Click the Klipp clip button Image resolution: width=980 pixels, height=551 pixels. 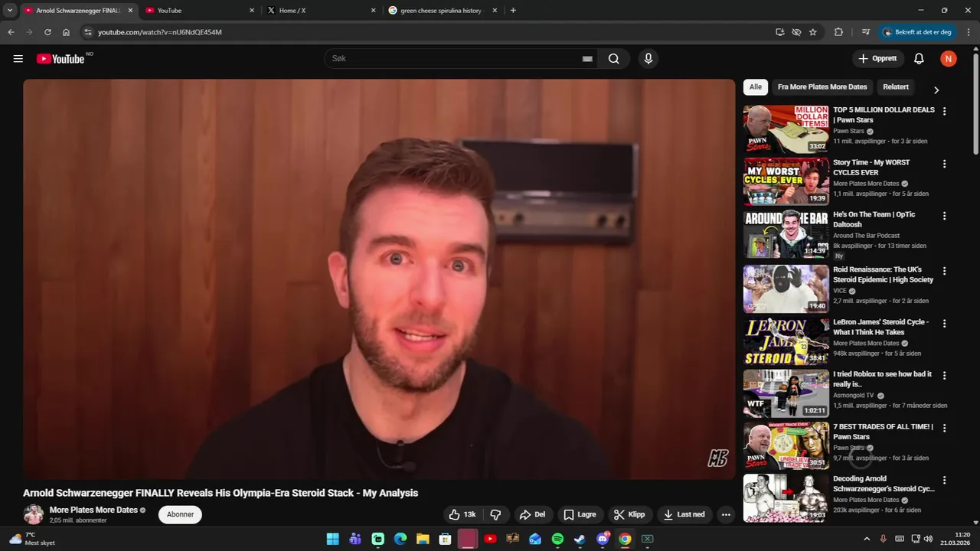click(x=630, y=514)
